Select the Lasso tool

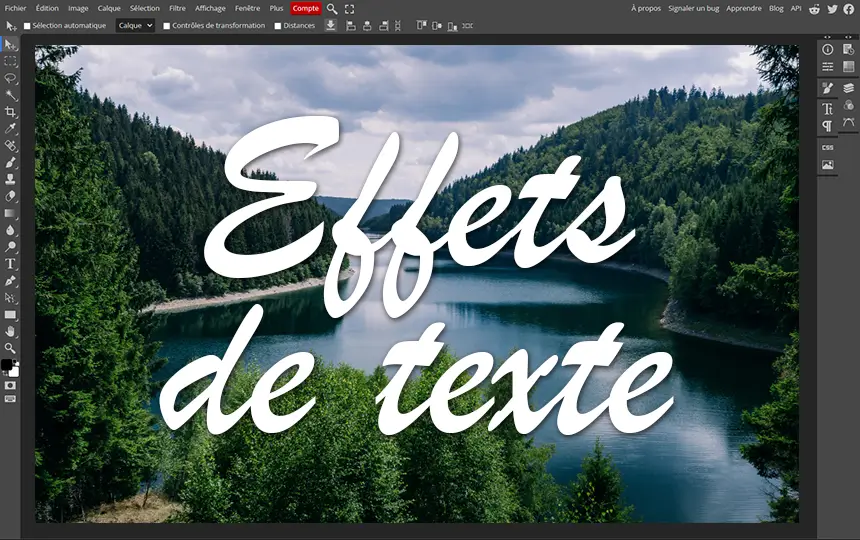tap(10, 78)
